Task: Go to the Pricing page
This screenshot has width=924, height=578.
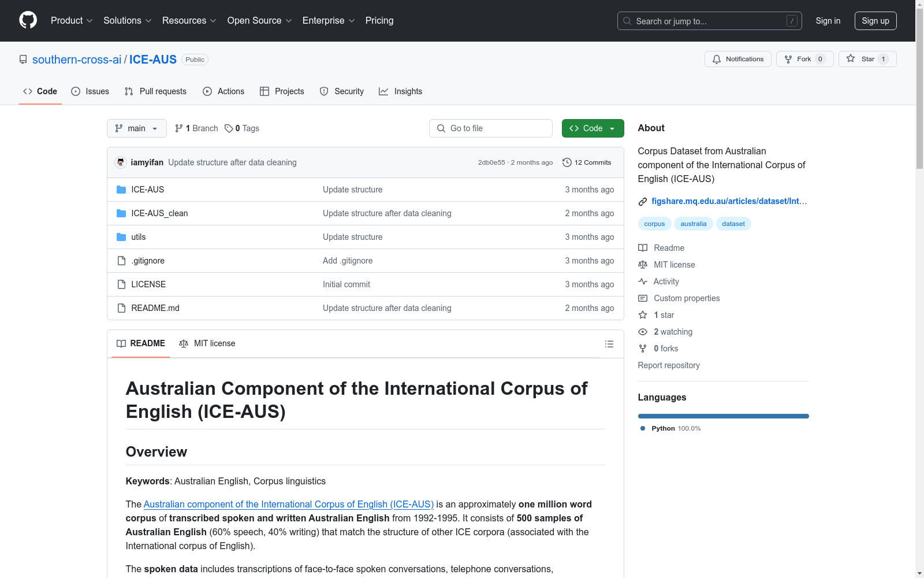Action: (x=379, y=20)
